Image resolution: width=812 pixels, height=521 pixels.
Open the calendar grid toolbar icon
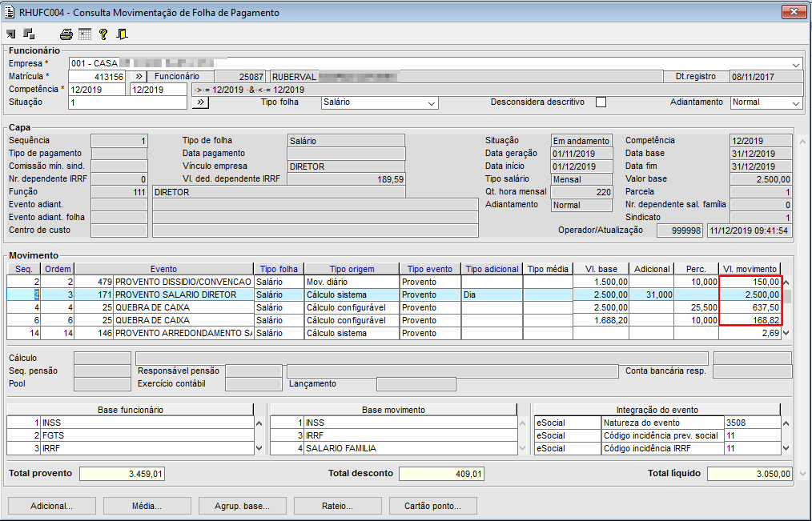point(85,34)
